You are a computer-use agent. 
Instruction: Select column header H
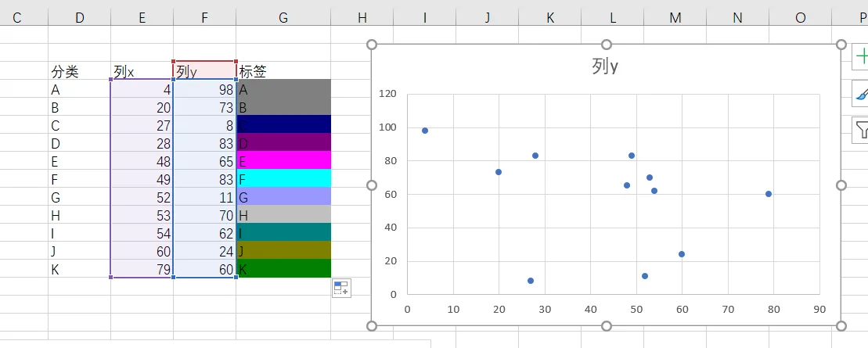(362, 18)
